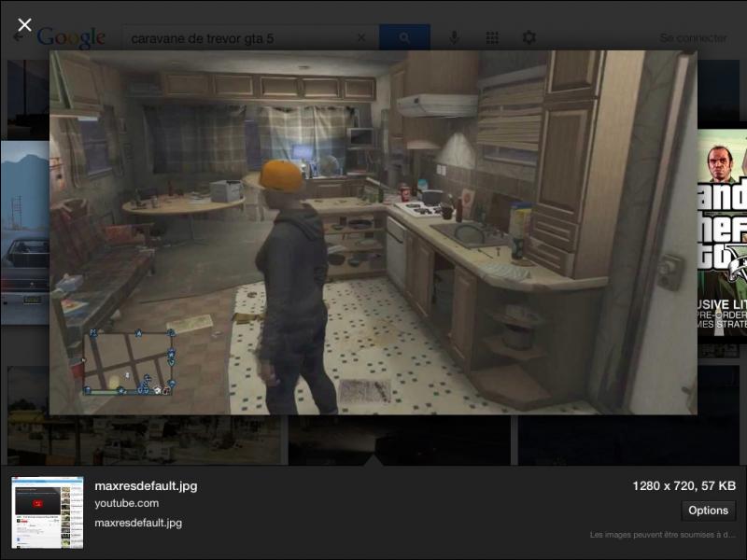The image size is (747, 560).
Task: Open the large GTA trailer interior image
Action: (x=373, y=232)
